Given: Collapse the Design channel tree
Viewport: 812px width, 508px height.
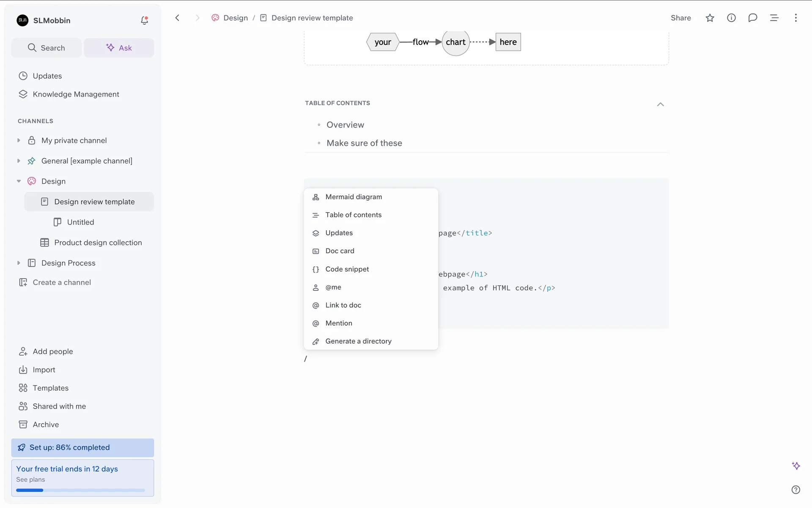Looking at the screenshot, I should 19,181.
